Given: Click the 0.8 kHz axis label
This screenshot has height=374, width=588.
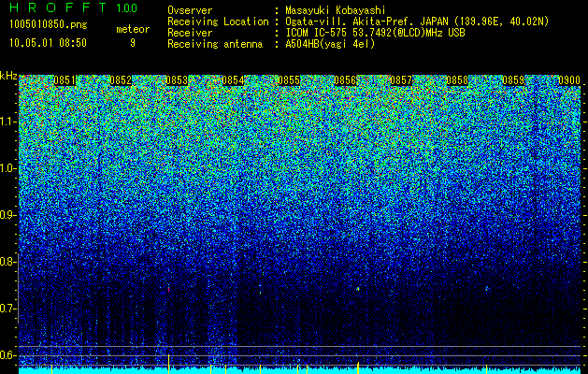Looking at the screenshot, I should 7,262.
